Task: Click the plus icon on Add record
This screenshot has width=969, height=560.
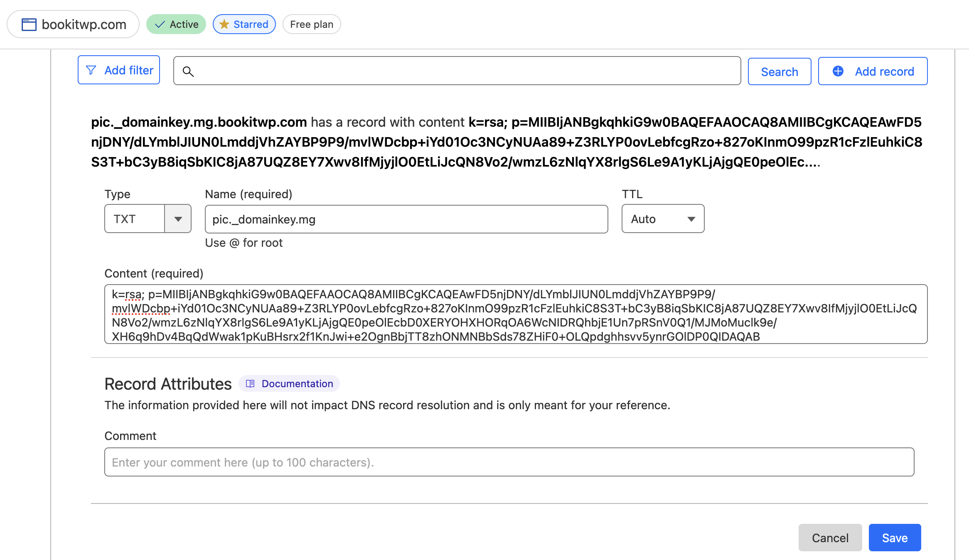Action: click(x=837, y=71)
